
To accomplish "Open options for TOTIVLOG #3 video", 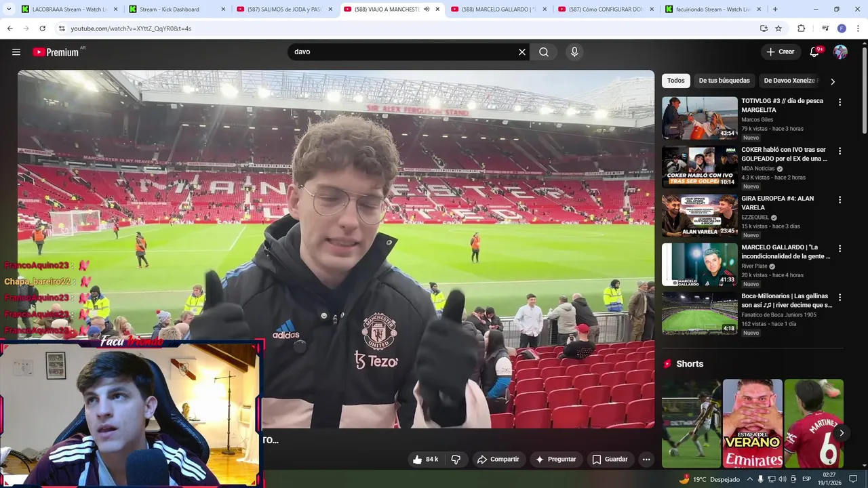I will (x=840, y=102).
